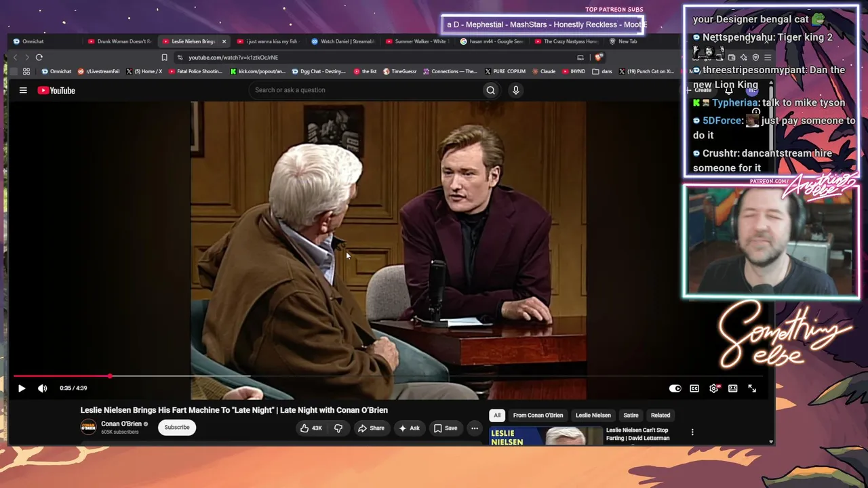
Task: Mute the video volume
Action: pyautogui.click(x=43, y=388)
